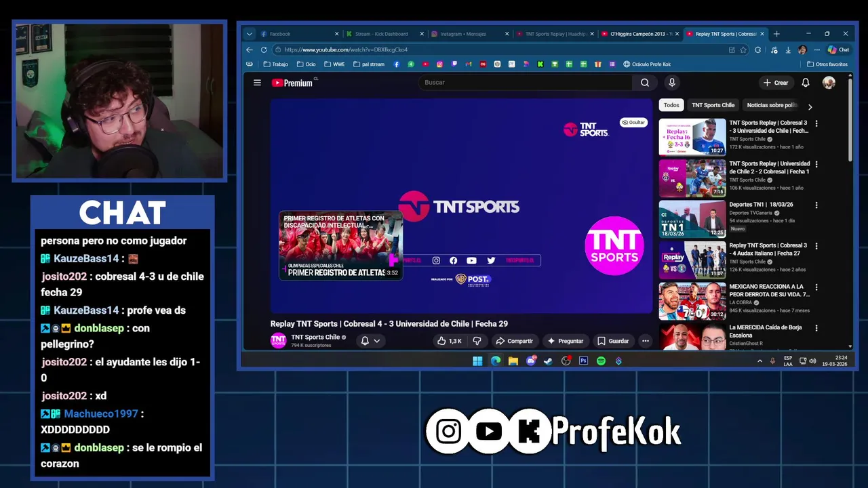Open the Instagram bookmark icon in favorites bar
The width and height of the screenshot is (868, 488).
tap(439, 64)
